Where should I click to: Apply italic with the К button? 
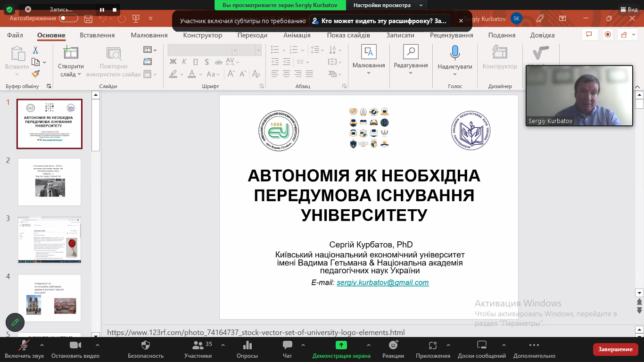click(x=183, y=61)
